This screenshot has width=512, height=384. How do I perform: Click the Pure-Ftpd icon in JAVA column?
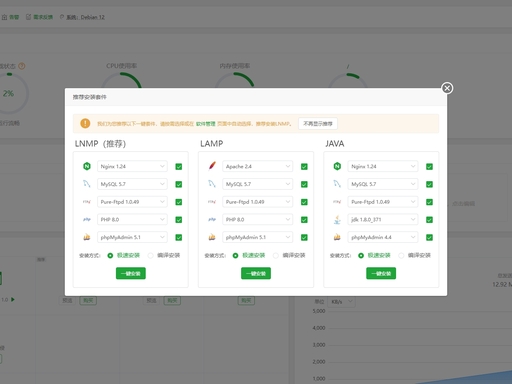(337, 202)
